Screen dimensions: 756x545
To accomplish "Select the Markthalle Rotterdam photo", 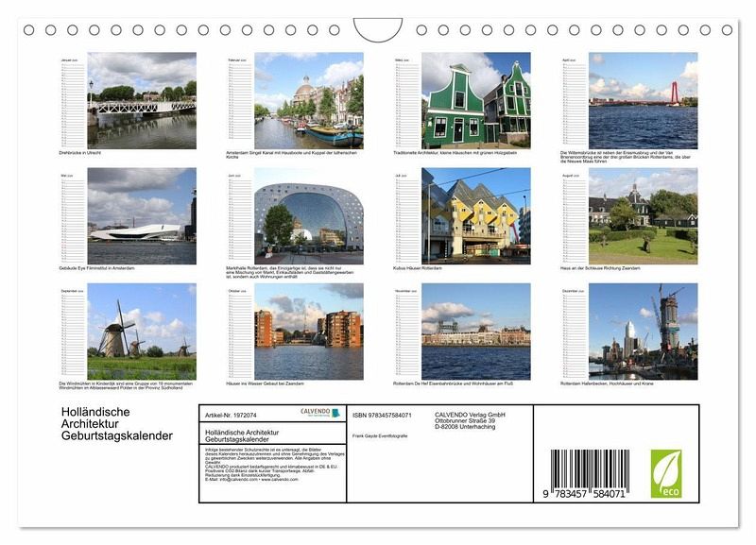I will pos(308,216).
